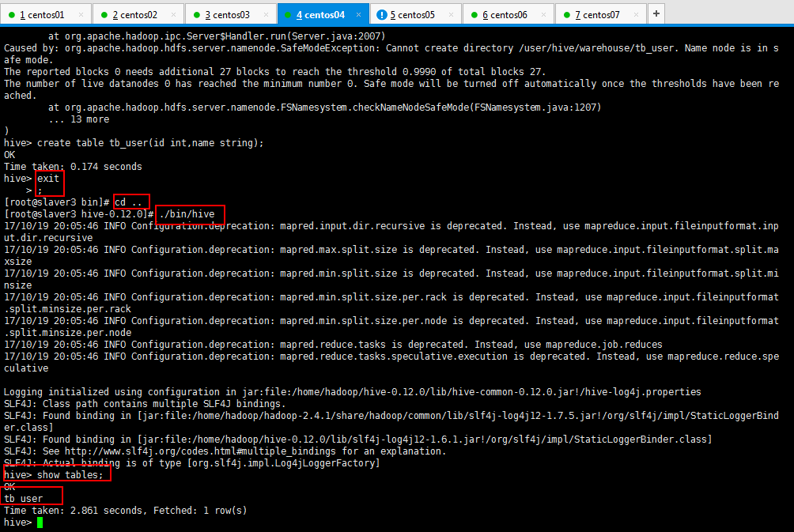This screenshot has width=794, height=532.
Task: Close the centos07 session tab
Action: coord(637,15)
